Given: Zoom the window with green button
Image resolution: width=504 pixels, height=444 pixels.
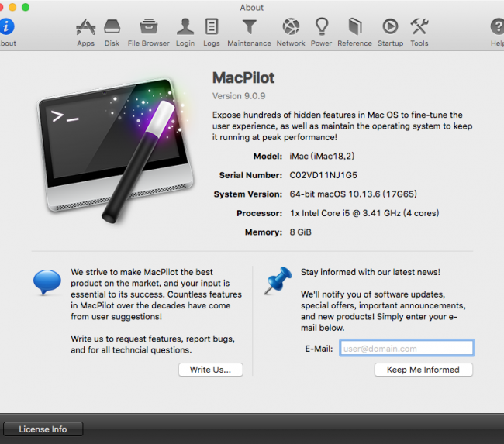Looking at the screenshot, I should click(26, 7).
